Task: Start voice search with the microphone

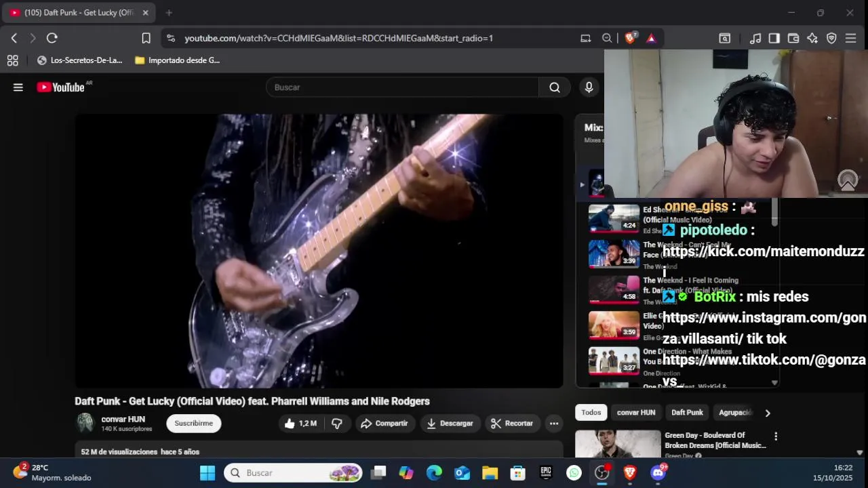Action: point(589,87)
